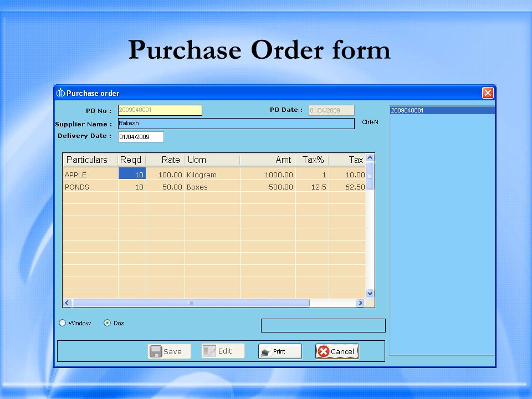The height and width of the screenshot is (399, 532).
Task: Click the empty status box below the grid
Action: click(323, 325)
